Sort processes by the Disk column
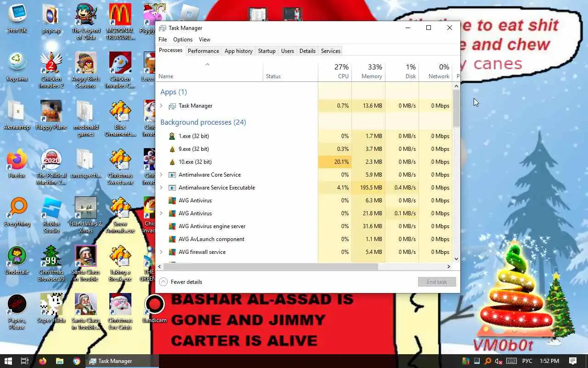 402,71
